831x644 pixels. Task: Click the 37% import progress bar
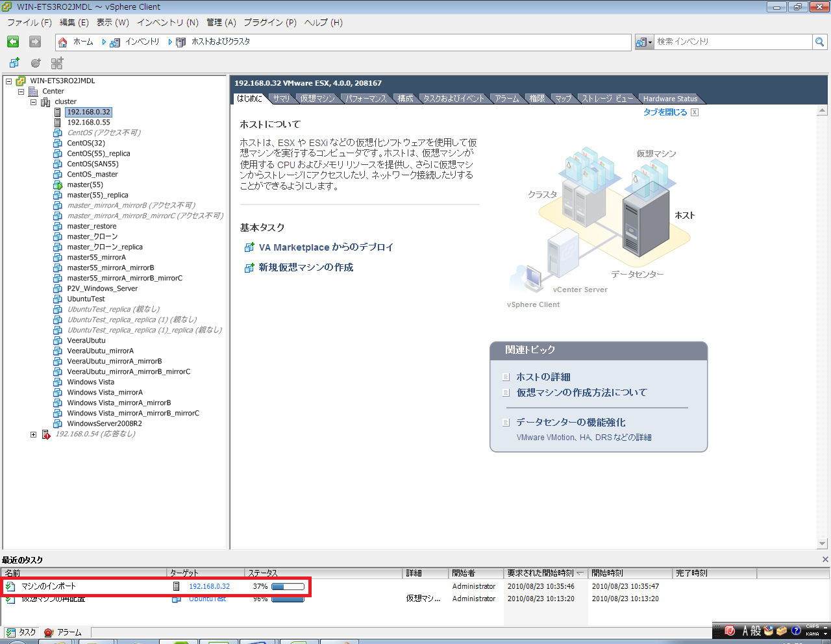click(x=288, y=586)
